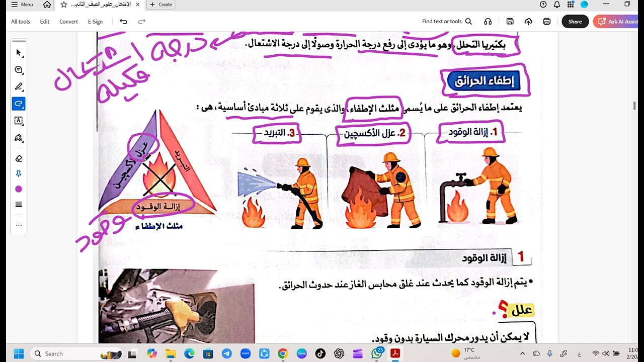Image resolution: width=644 pixels, height=362 pixels.
Task: Save the document with disk icon
Action: tap(510, 22)
